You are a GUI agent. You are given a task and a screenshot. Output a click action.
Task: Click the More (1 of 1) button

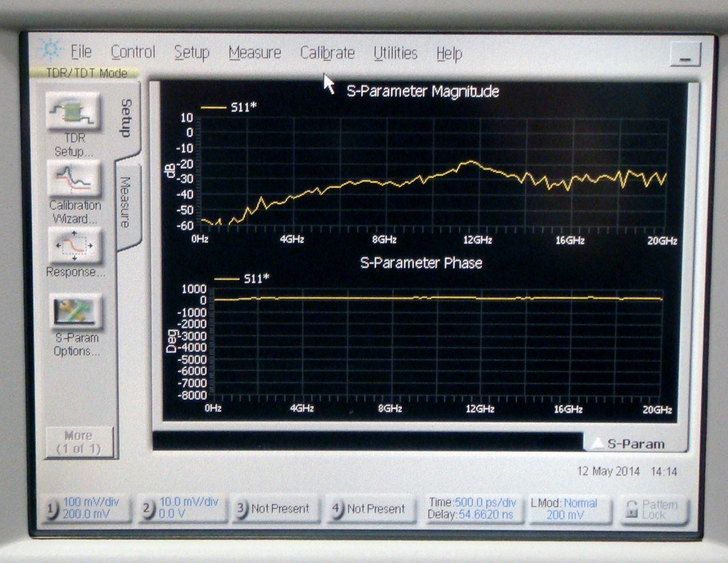click(x=78, y=442)
